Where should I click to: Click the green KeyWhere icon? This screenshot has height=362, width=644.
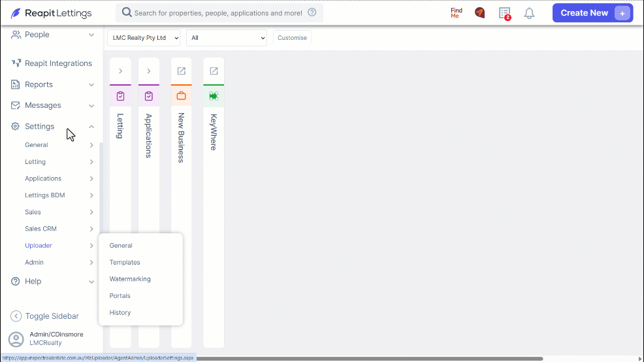pos(214,96)
